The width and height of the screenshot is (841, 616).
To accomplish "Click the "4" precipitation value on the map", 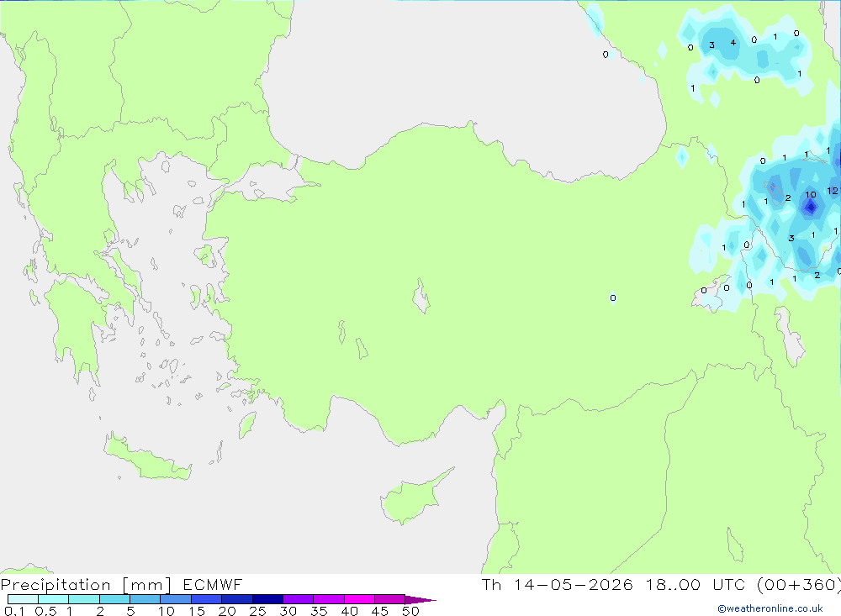I will [733, 42].
